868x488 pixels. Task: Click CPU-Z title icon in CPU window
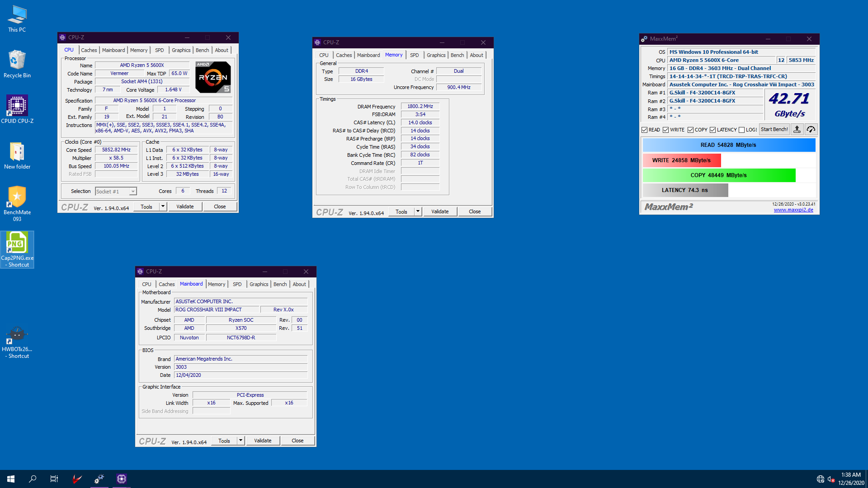click(62, 38)
